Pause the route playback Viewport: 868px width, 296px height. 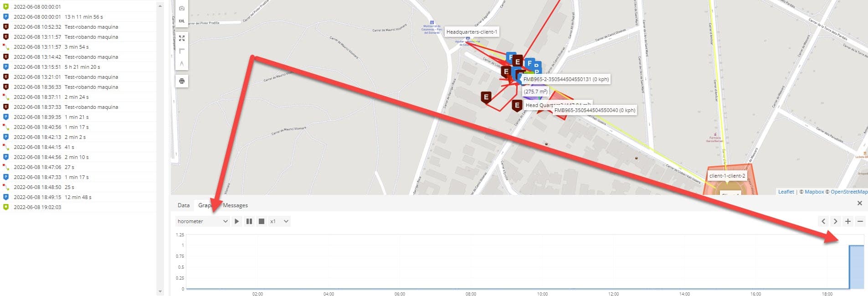[x=249, y=221]
